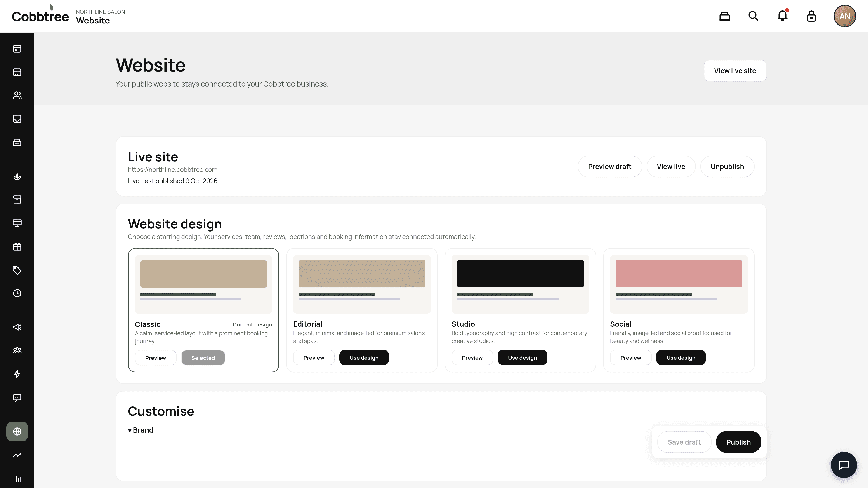This screenshot has width=868, height=488.
Task: Click the Save draft button
Action: 684,442
